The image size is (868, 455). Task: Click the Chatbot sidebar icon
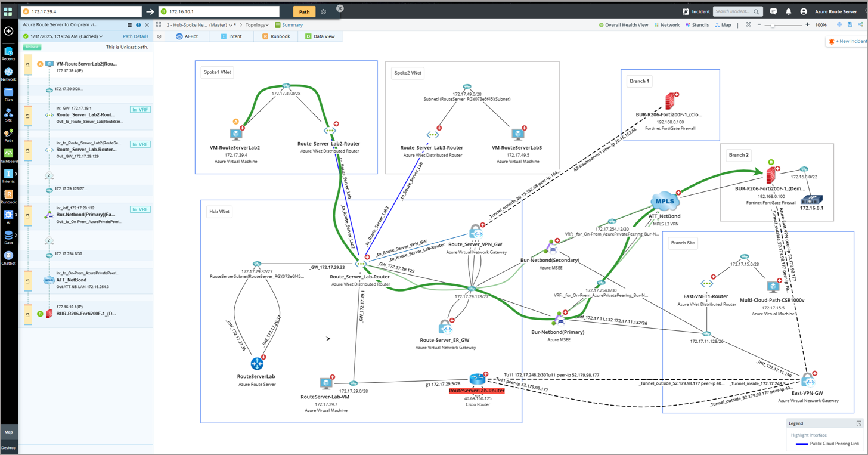coord(8,256)
